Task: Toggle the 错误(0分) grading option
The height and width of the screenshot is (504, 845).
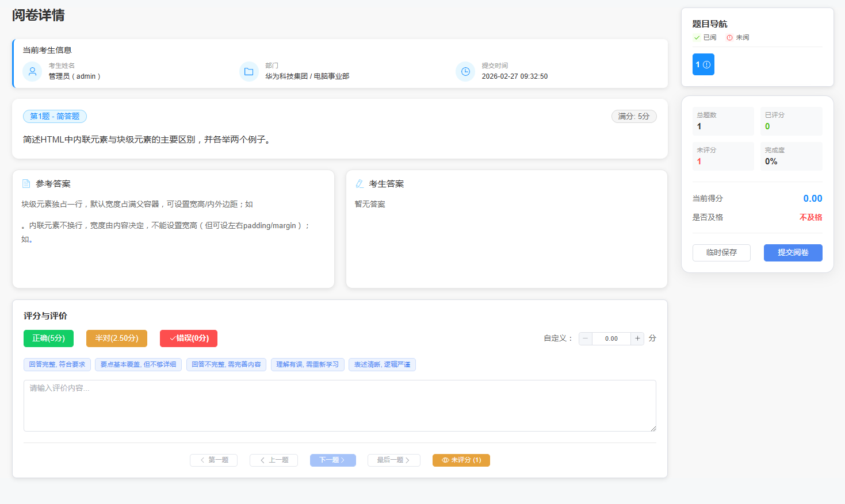Action: 188,338
